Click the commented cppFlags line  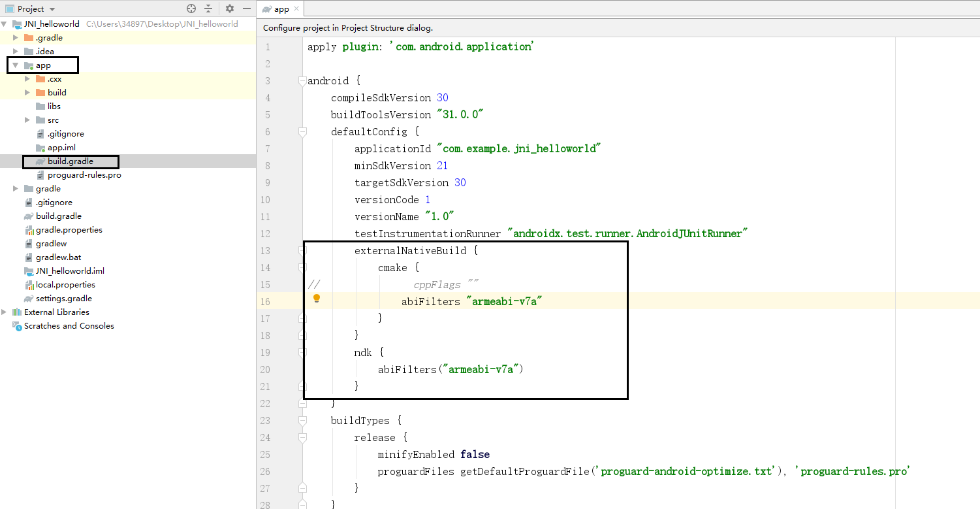[x=447, y=285]
